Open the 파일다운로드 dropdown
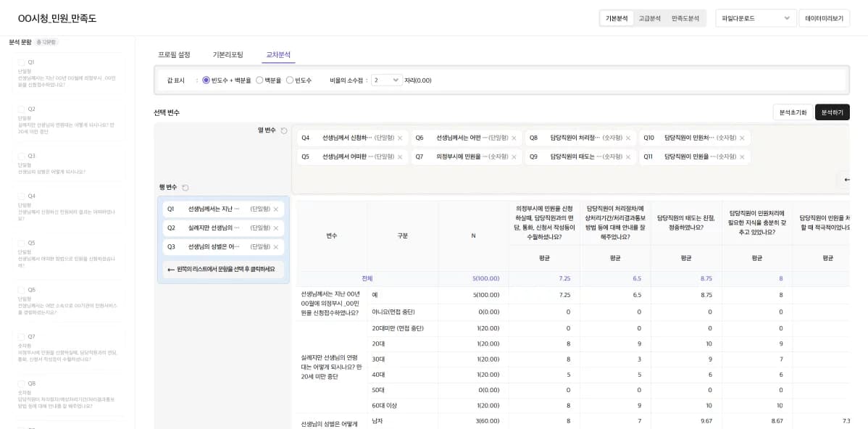Screen dimensions: 868x429 [x=754, y=17]
